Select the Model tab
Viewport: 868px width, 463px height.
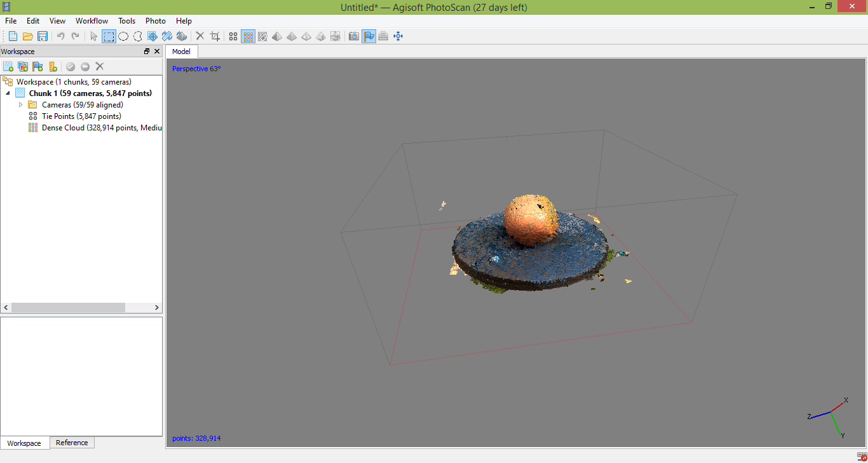181,52
